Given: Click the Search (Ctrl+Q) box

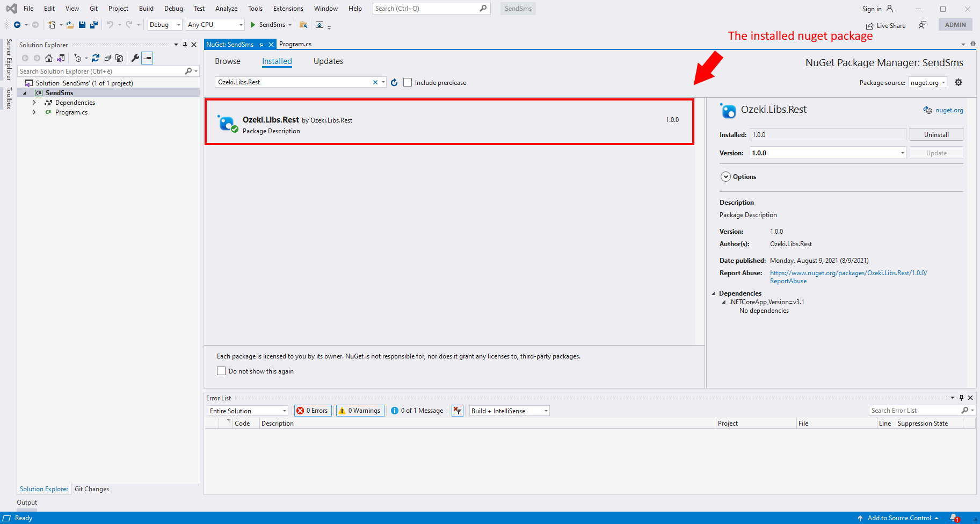Looking at the screenshot, I should click(x=431, y=9).
